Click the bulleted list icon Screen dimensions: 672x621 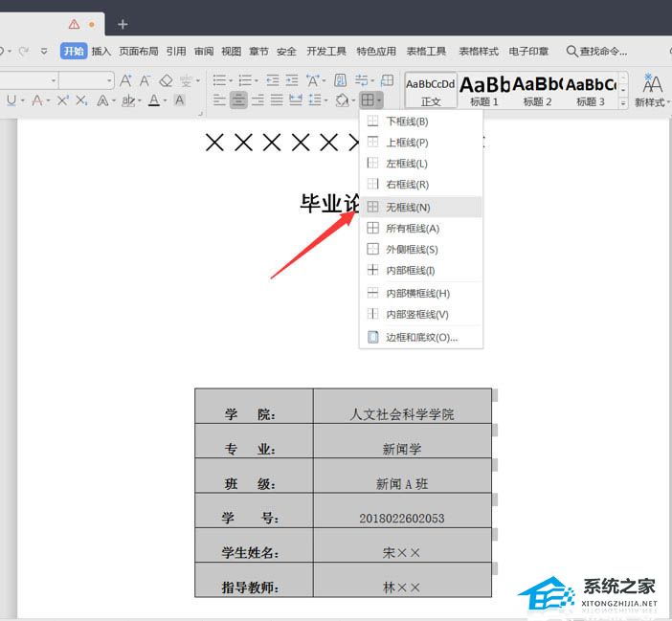pyautogui.click(x=219, y=81)
